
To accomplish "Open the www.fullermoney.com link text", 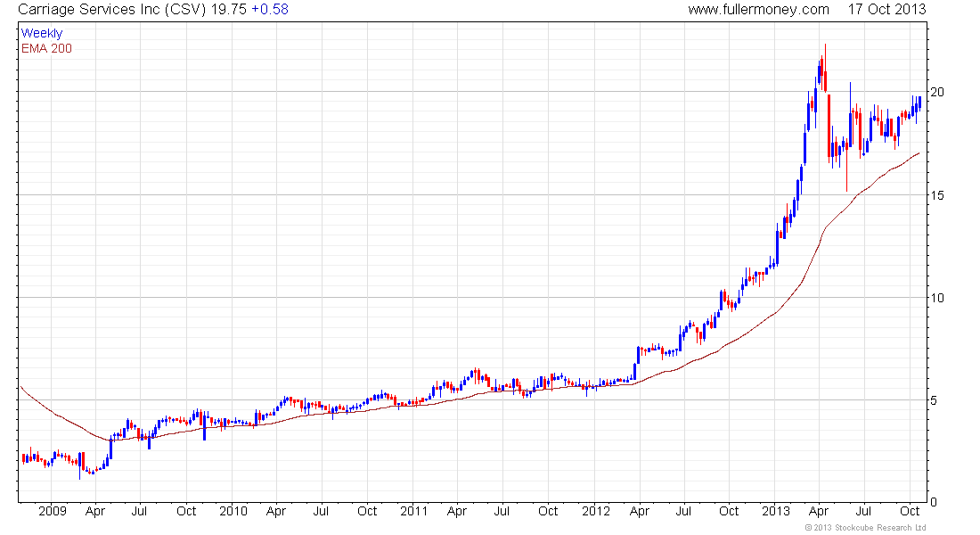I will pyautogui.click(x=759, y=10).
